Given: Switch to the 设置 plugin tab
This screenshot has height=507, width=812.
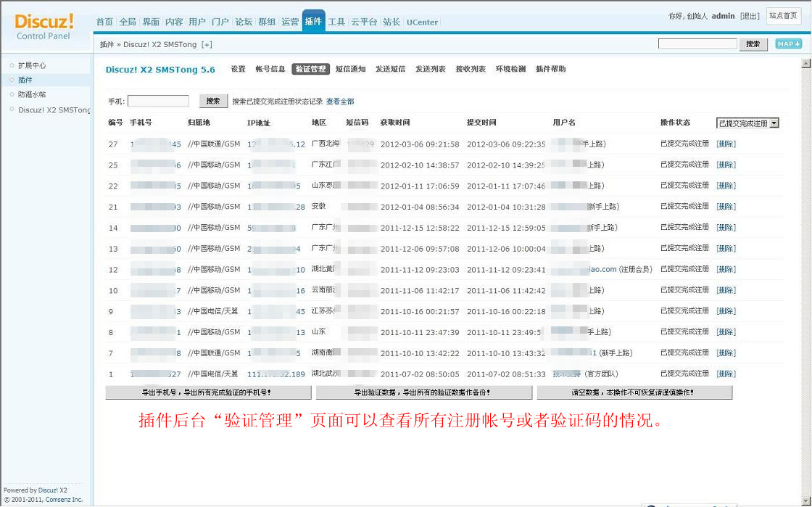Looking at the screenshot, I should tap(239, 69).
